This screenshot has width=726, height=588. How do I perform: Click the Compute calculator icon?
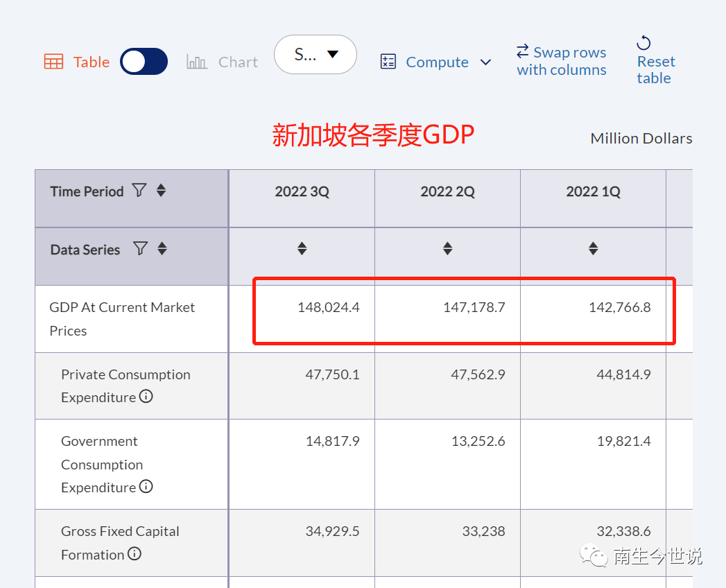tap(388, 62)
